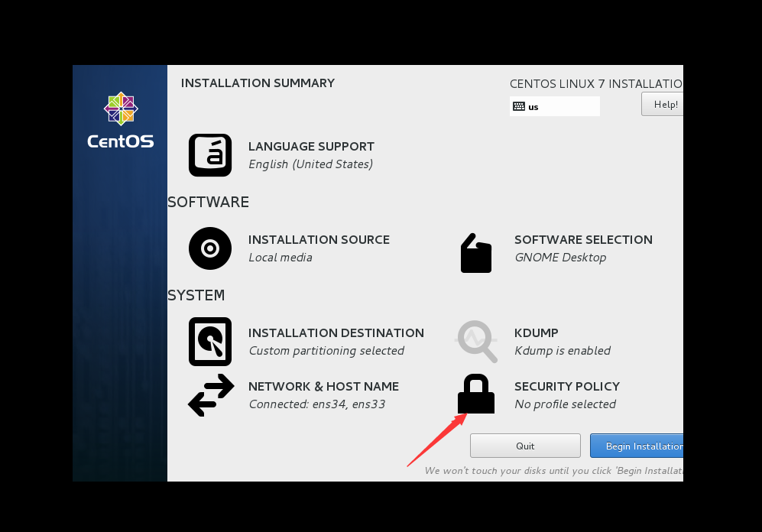Click 'Local media' status text
This screenshot has width=762, height=532.
click(x=280, y=258)
